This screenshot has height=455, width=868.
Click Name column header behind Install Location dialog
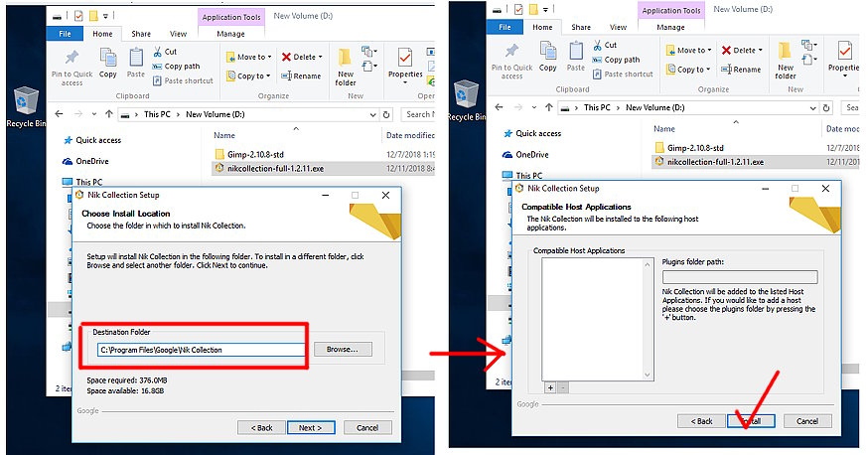pyautogui.click(x=224, y=135)
